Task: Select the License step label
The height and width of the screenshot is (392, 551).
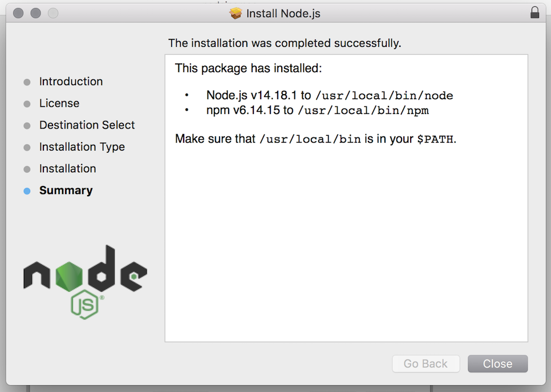Action: click(59, 103)
